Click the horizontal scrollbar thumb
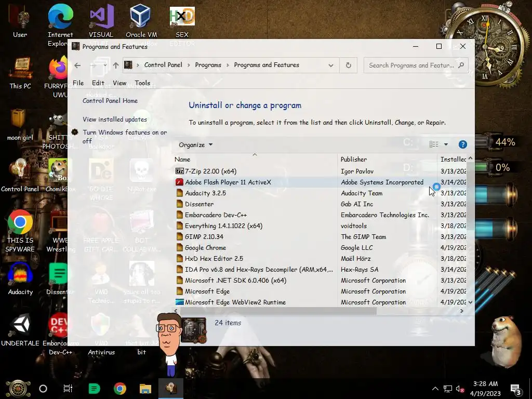Image resolution: width=532 pixels, height=399 pixels. pyautogui.click(x=278, y=311)
